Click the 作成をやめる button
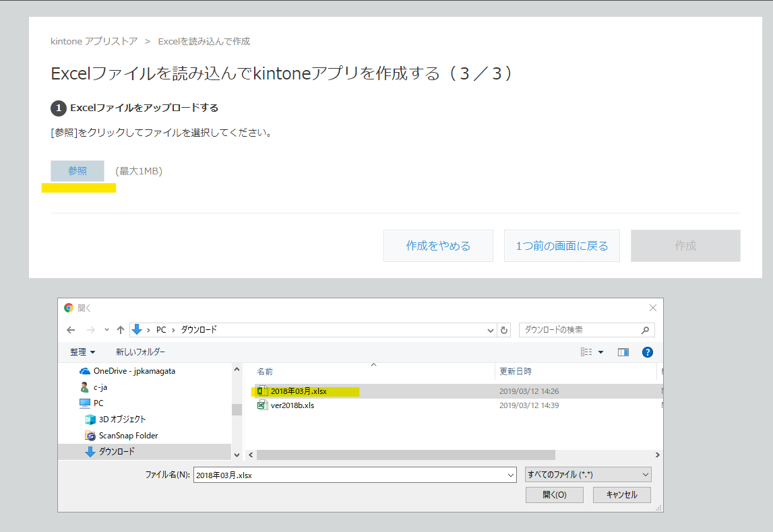The width and height of the screenshot is (773, 532). pyautogui.click(x=438, y=246)
